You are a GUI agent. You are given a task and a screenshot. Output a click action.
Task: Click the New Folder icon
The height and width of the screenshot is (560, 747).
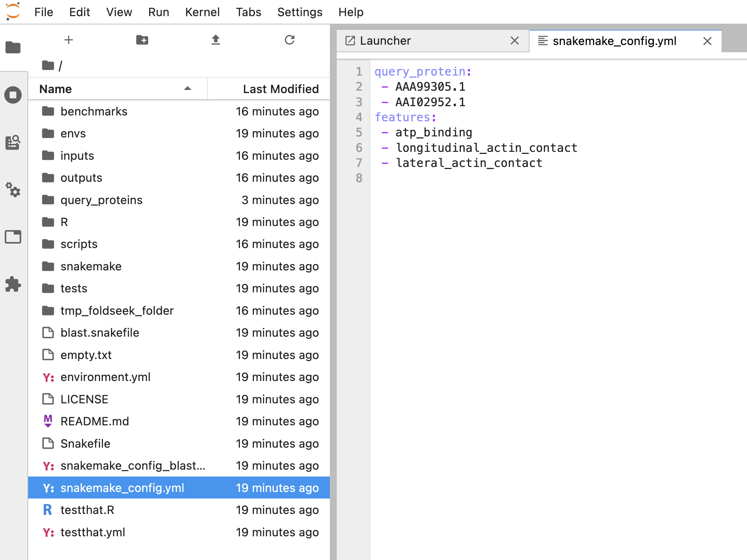coord(142,40)
